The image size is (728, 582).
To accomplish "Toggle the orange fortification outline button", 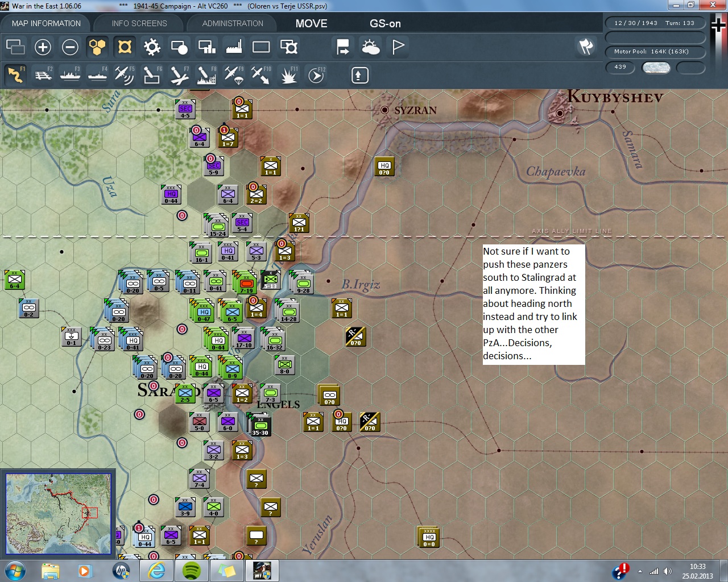I will [x=125, y=47].
